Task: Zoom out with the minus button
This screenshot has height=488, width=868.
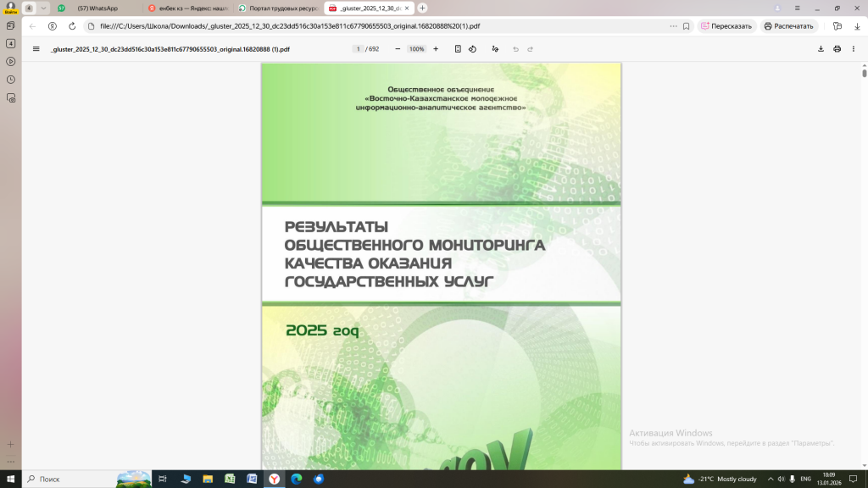Action: tap(398, 49)
